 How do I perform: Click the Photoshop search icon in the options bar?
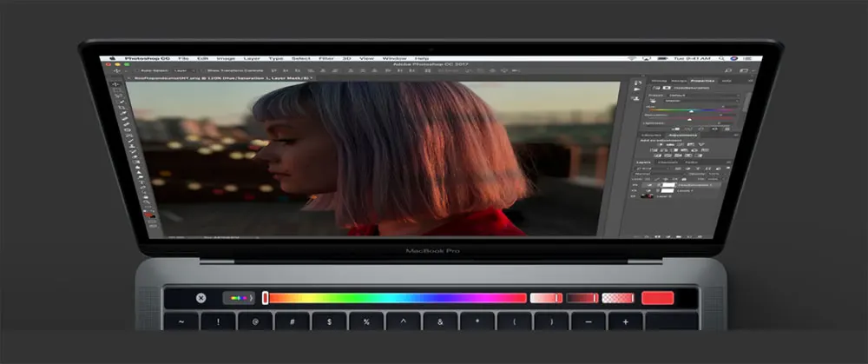pos(728,71)
